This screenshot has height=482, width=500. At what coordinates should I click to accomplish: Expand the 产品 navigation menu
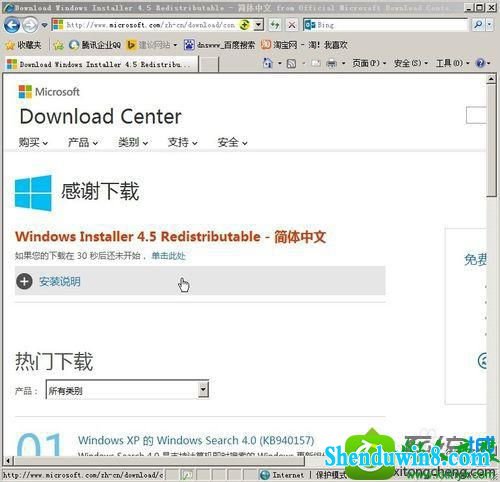tap(83, 142)
